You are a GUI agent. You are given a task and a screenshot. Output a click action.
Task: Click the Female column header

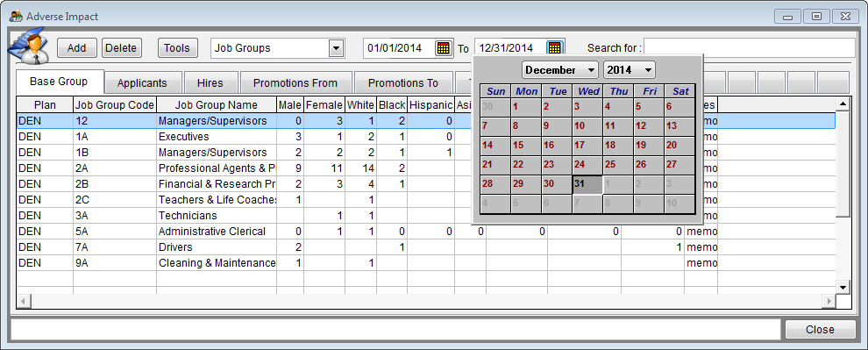pos(324,104)
